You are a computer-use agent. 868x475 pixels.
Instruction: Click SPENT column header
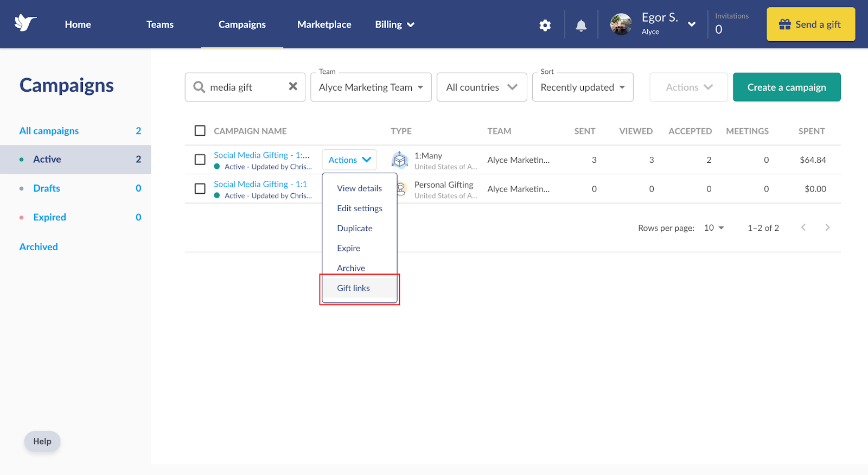point(812,131)
